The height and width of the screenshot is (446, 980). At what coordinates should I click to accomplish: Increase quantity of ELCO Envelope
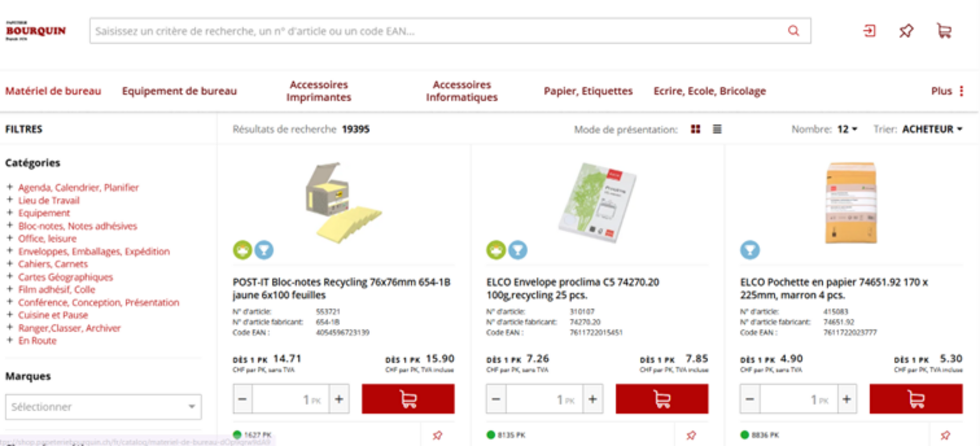(593, 399)
